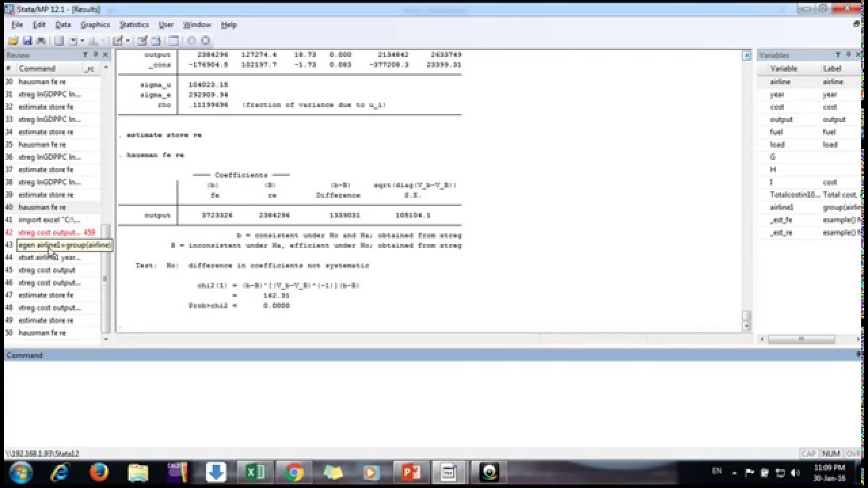Open the Do-file Editor dropdown arrow

point(127,41)
